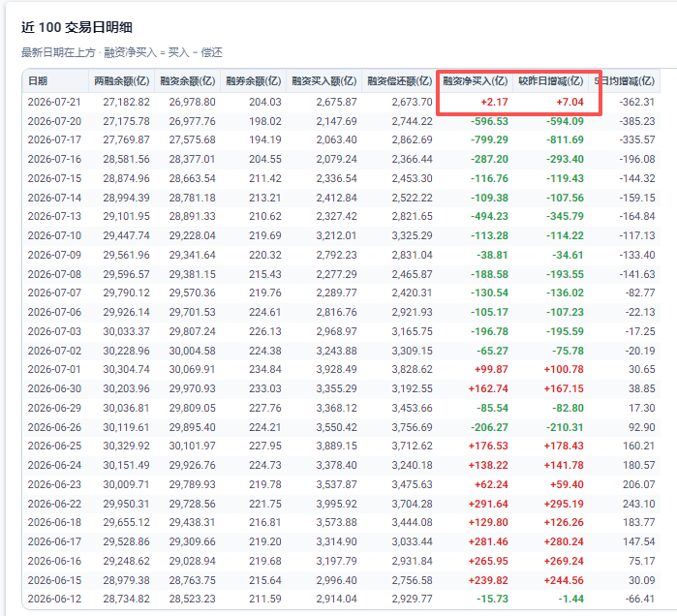Click the 较昨日增减(亿) column header
The image size is (677, 616).
pyautogui.click(x=551, y=81)
